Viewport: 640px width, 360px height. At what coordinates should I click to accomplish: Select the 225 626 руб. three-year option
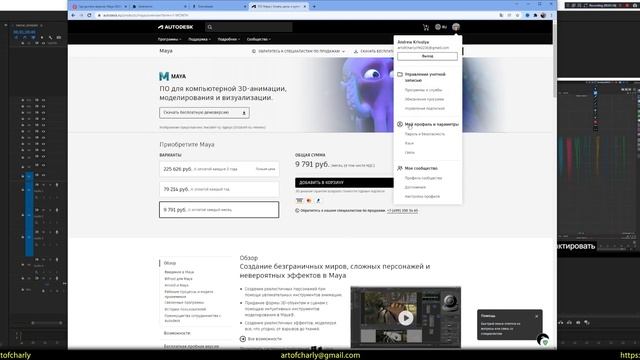[219, 169]
